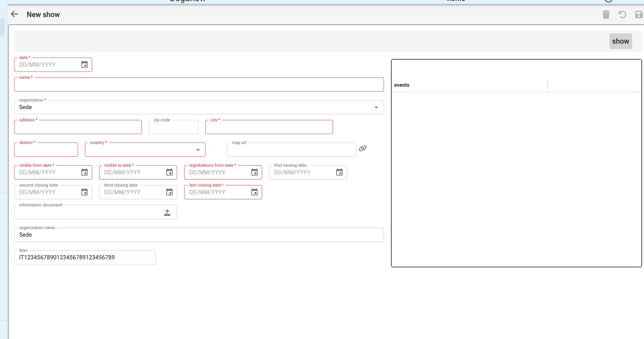The height and width of the screenshot is (339, 644).
Task: Open calendar for first closing date
Action: point(339,173)
